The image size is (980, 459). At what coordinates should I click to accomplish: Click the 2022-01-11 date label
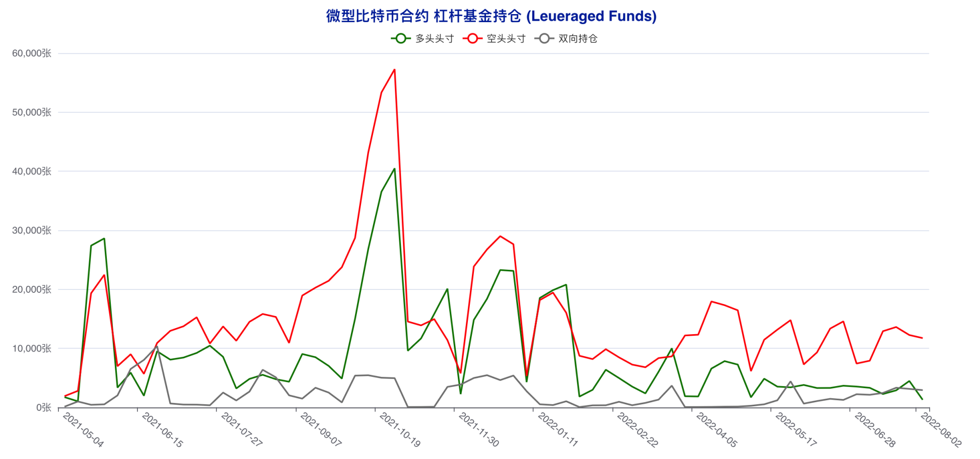pyautogui.click(x=558, y=430)
